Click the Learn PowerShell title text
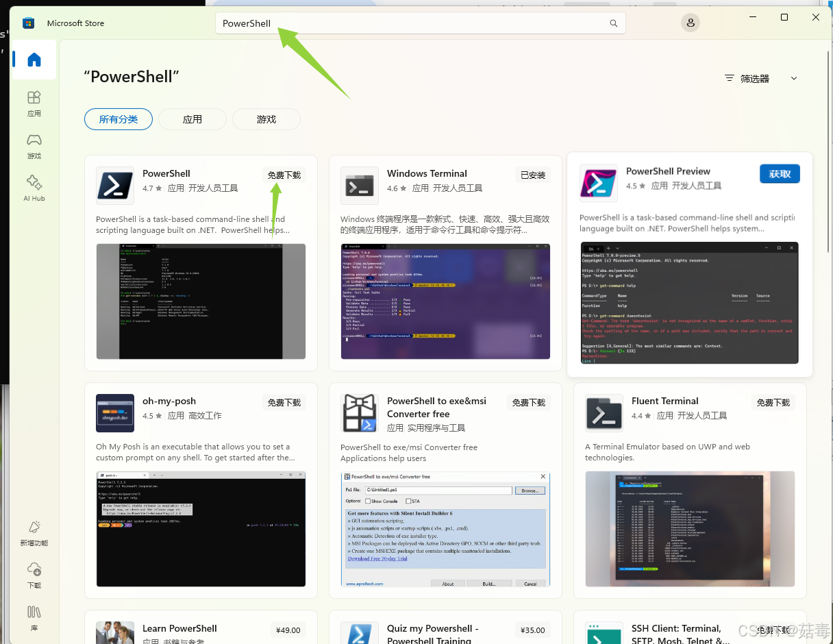Viewport: 833px width, 644px height. tap(179, 628)
